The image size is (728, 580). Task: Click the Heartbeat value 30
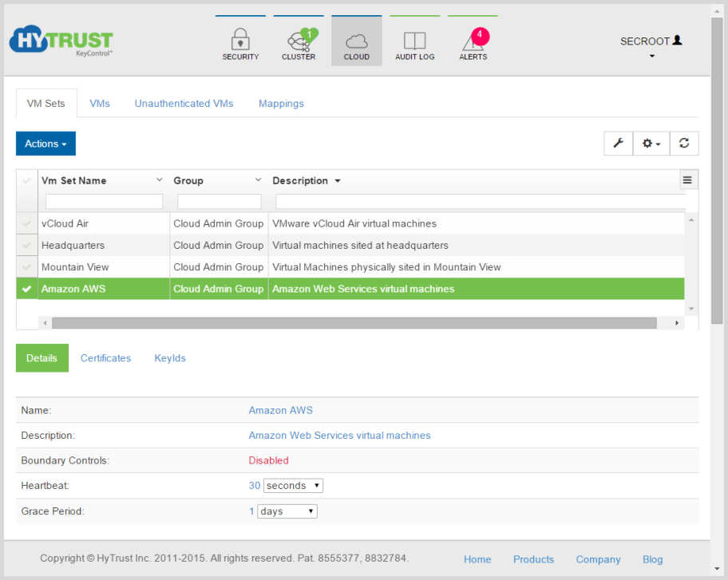pyautogui.click(x=254, y=486)
